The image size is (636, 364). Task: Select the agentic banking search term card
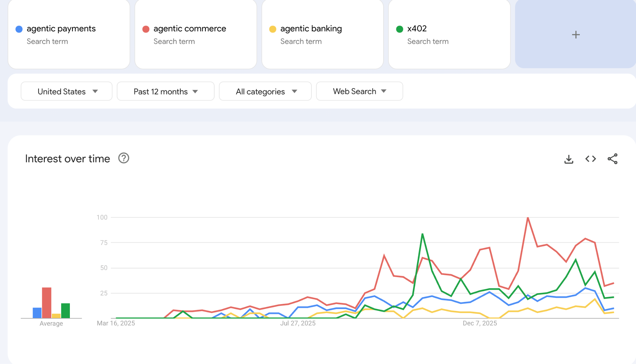311,29
